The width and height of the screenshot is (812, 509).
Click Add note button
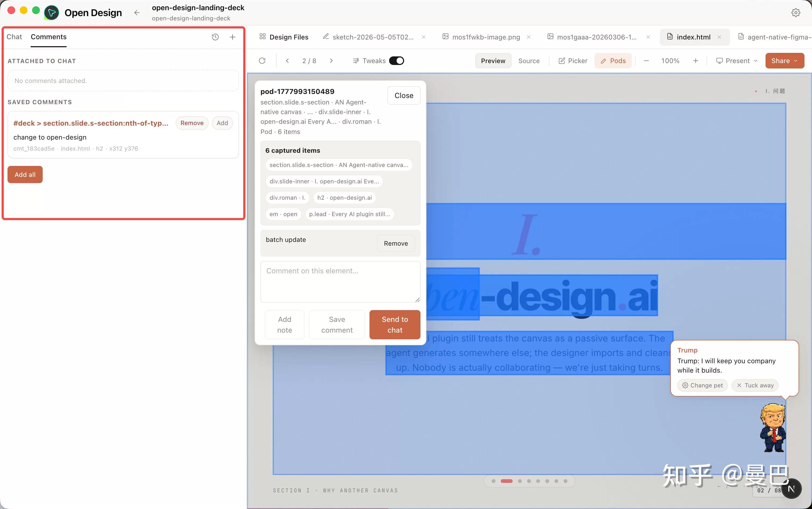tap(284, 325)
